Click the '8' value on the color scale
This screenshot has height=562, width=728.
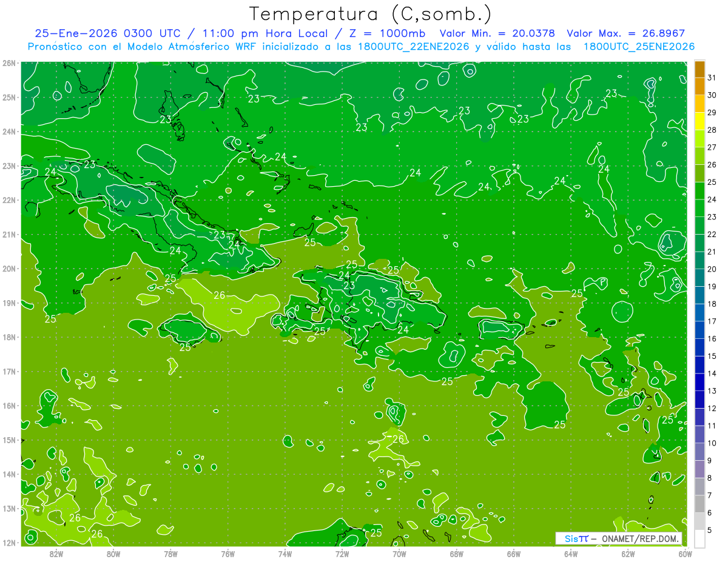coord(710,478)
